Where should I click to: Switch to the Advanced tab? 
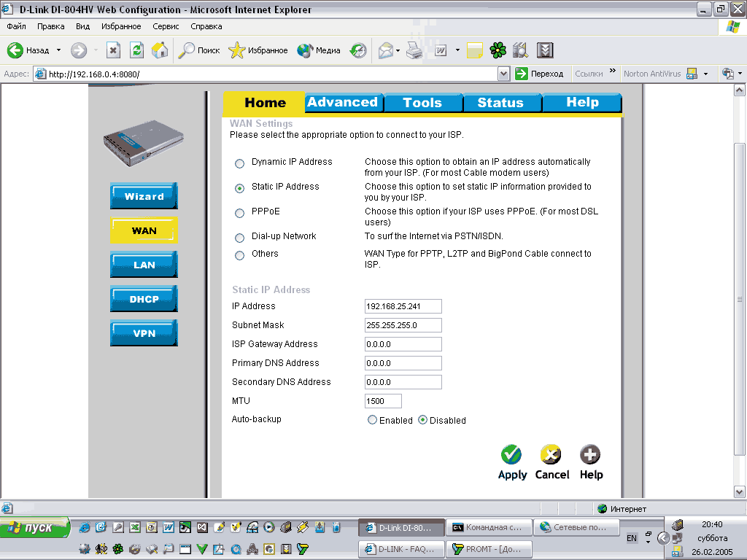343,102
